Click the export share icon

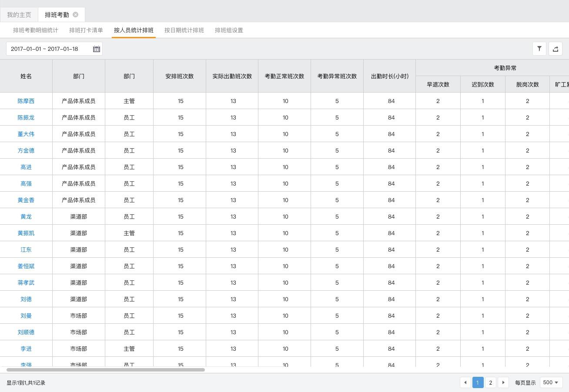pyautogui.click(x=556, y=49)
